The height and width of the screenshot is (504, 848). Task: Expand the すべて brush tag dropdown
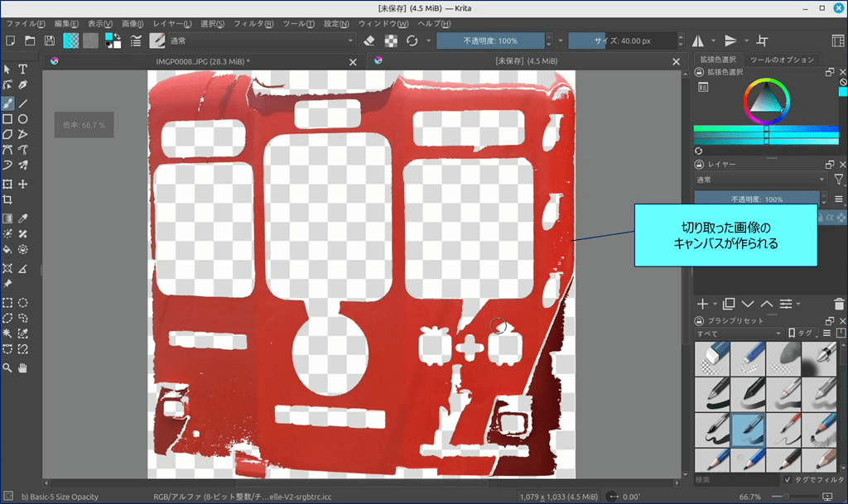pos(738,334)
